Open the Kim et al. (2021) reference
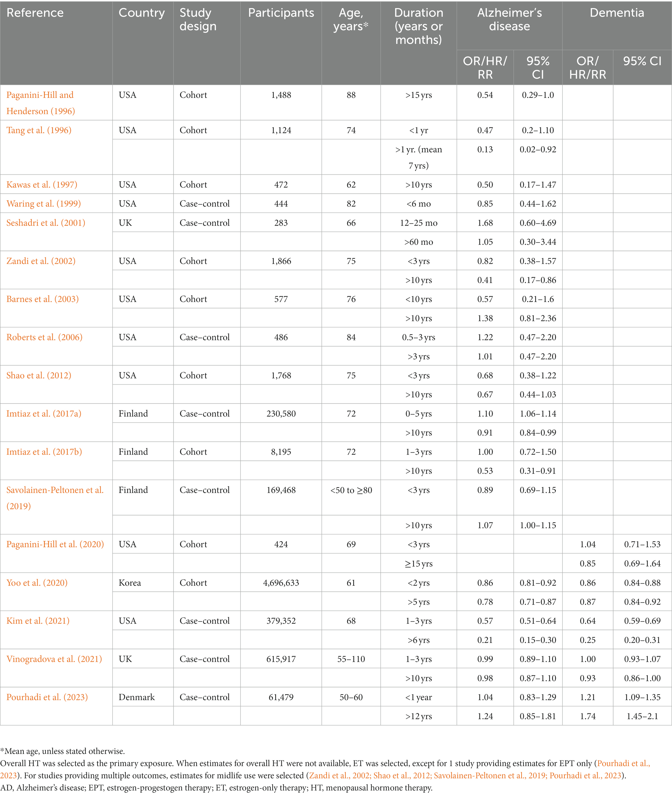The height and width of the screenshot is (795, 672). coord(38,621)
